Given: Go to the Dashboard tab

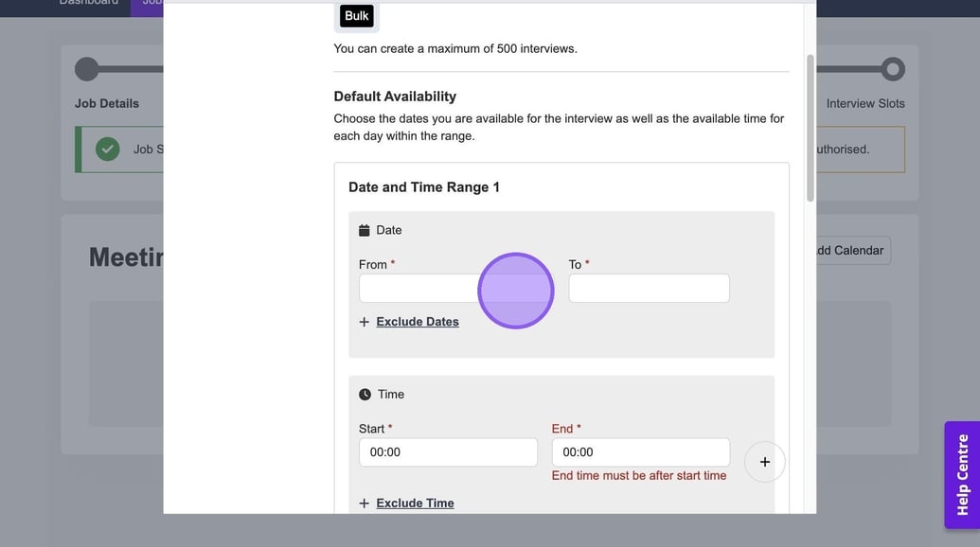Looking at the screenshot, I should [89, 3].
